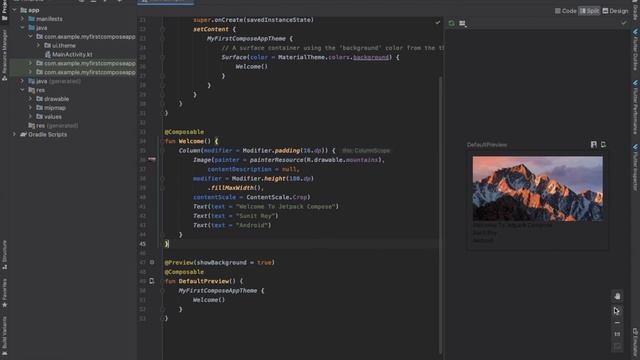640x360 pixels.
Task: Click the underlined background reference in code
Action: click(x=371, y=57)
